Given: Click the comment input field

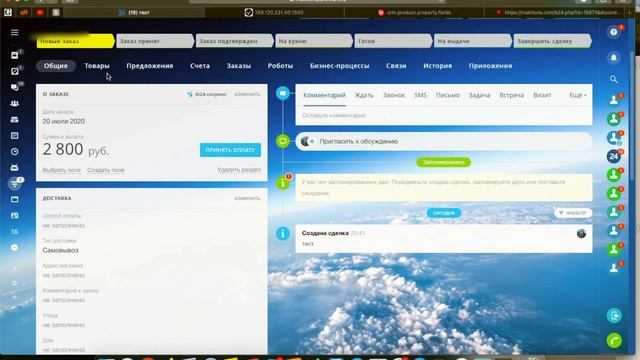Looking at the screenshot, I should (444, 116).
